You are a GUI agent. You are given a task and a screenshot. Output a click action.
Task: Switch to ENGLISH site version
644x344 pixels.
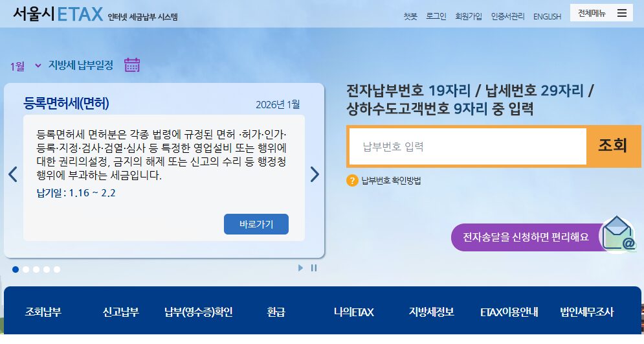tap(547, 16)
